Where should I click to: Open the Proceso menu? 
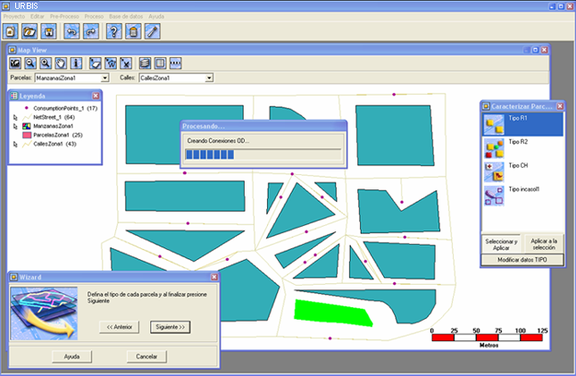coord(94,17)
